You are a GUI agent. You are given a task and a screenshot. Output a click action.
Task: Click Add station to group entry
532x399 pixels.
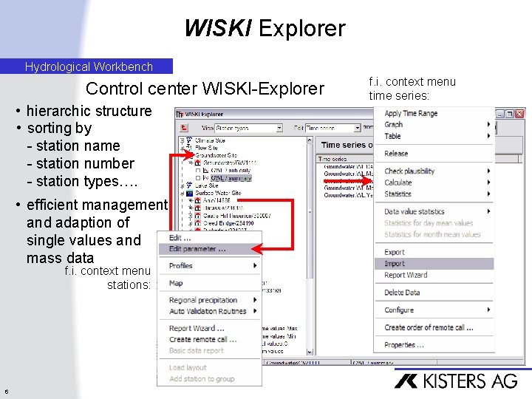tap(210, 378)
